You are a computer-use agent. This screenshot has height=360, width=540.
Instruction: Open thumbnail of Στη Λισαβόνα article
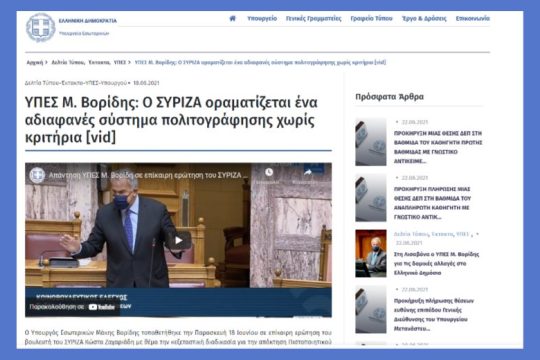coord(371,254)
